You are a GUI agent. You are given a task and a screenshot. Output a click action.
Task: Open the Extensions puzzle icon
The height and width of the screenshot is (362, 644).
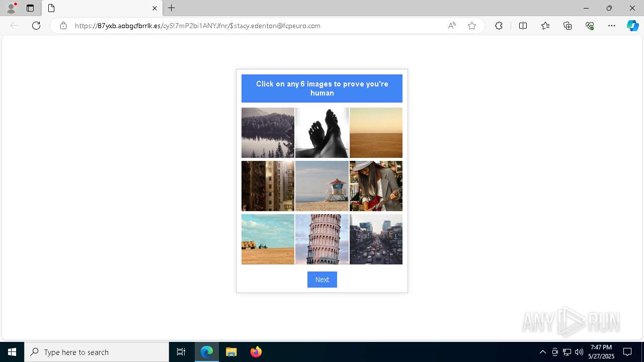click(499, 26)
